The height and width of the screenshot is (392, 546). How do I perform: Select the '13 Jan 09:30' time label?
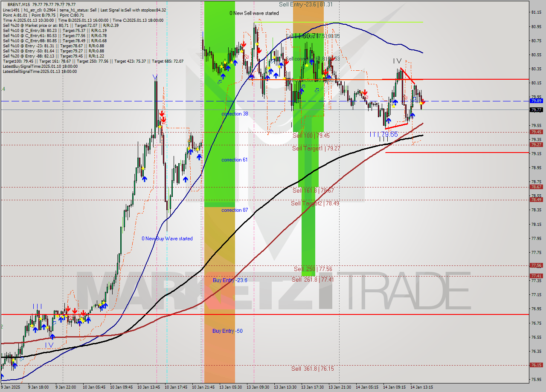pos(258,387)
